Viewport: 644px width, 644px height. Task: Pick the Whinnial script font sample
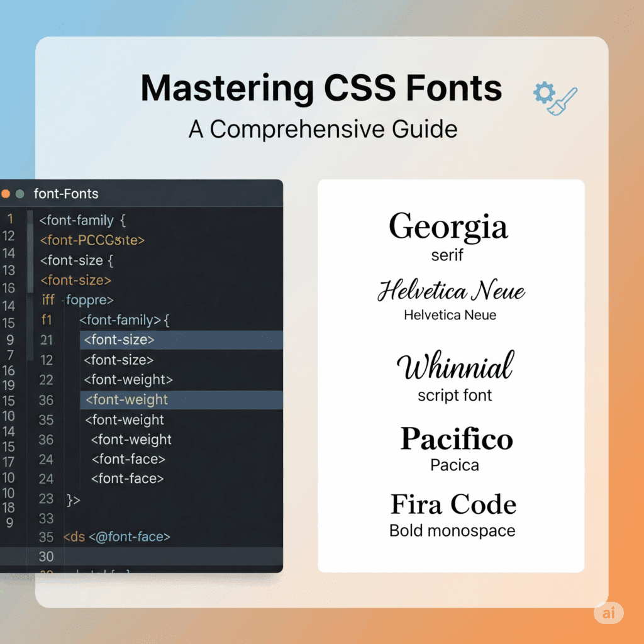[x=455, y=367]
